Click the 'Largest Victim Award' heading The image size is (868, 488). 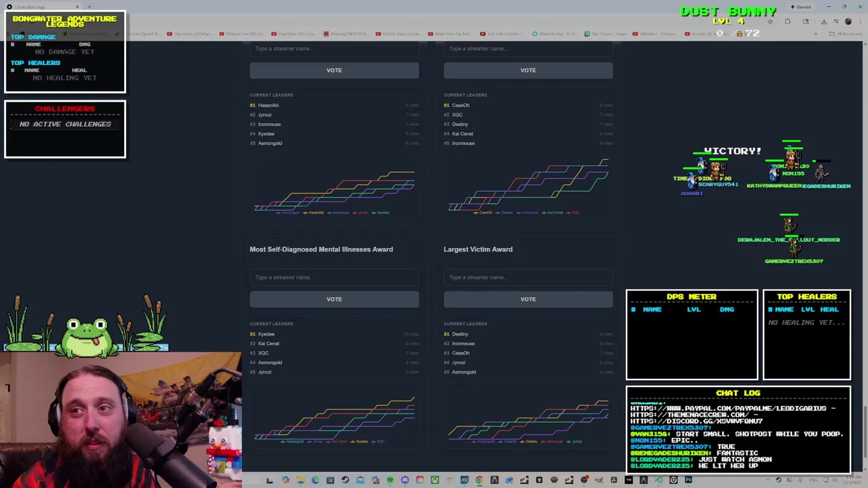point(478,249)
